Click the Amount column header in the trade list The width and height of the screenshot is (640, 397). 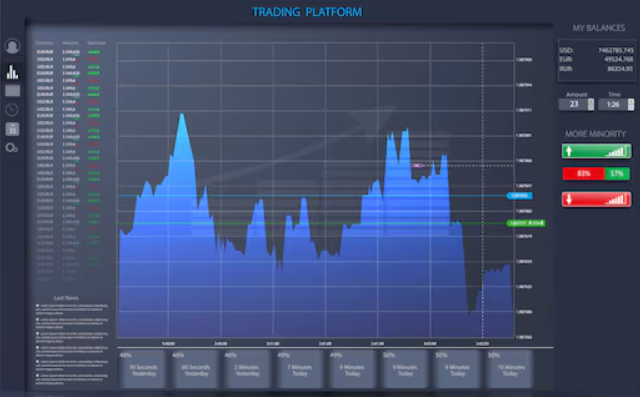[70, 43]
